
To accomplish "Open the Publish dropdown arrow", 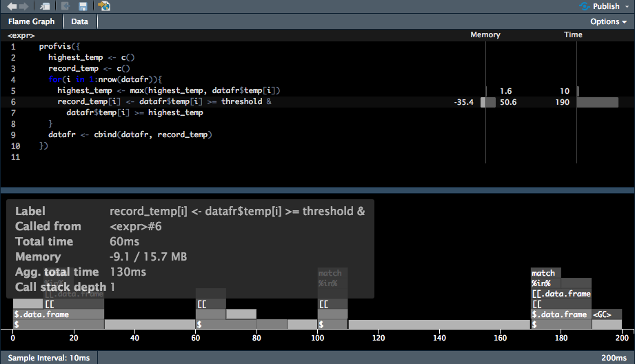I will click(626, 7).
